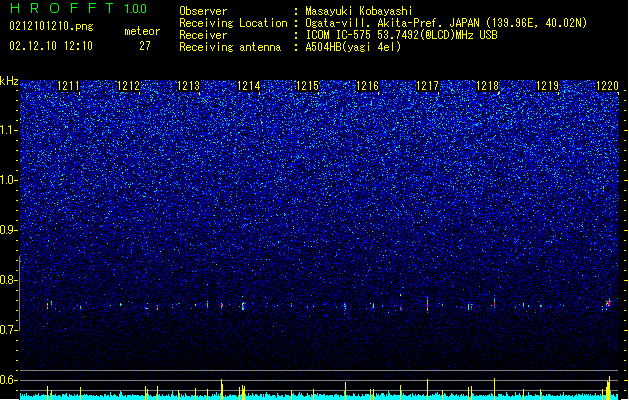Click the 1218 time marker

pos(487,86)
